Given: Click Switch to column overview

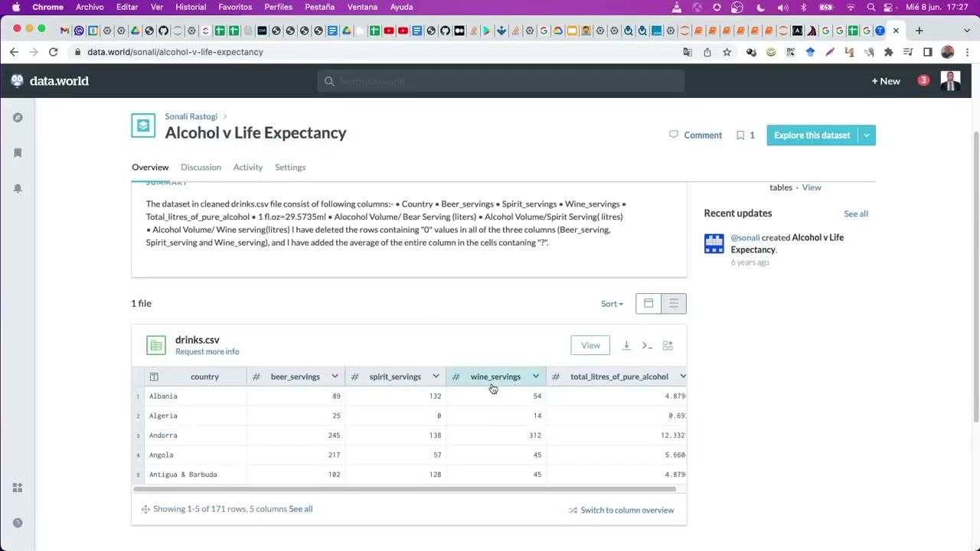Looking at the screenshot, I should tap(621, 510).
